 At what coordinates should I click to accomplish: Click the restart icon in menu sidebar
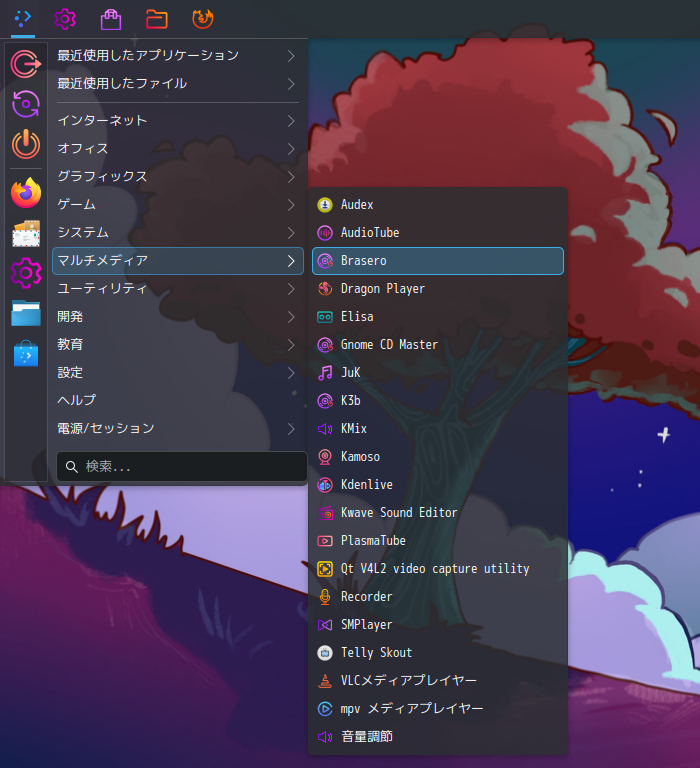[x=26, y=104]
